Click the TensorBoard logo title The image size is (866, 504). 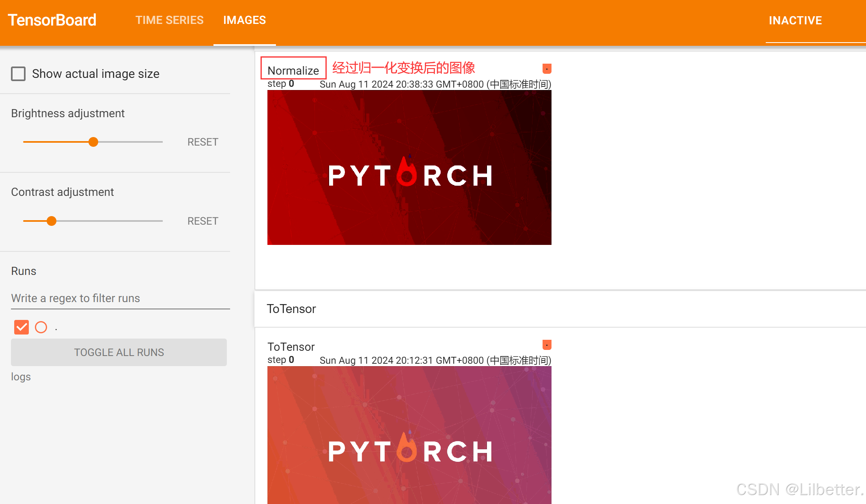52,20
